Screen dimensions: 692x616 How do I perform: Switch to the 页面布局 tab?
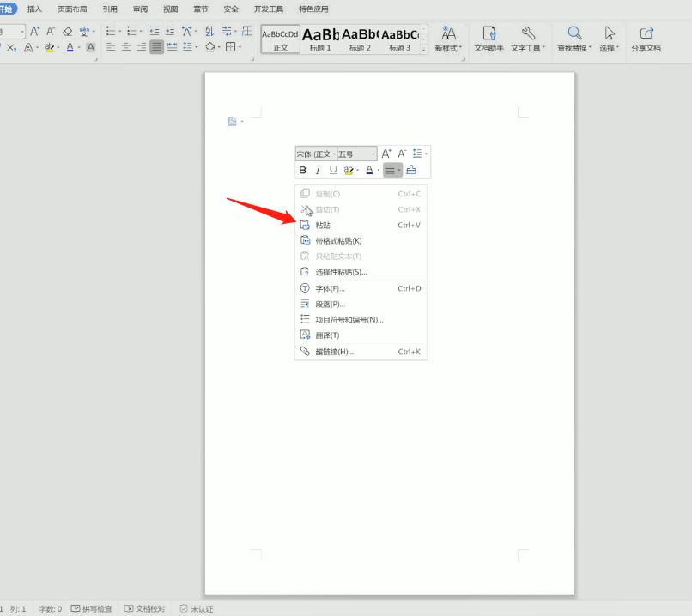[x=72, y=9]
